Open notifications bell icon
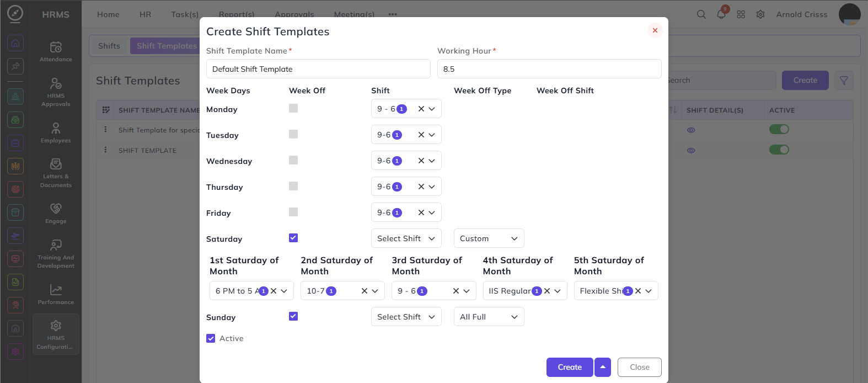 [721, 14]
